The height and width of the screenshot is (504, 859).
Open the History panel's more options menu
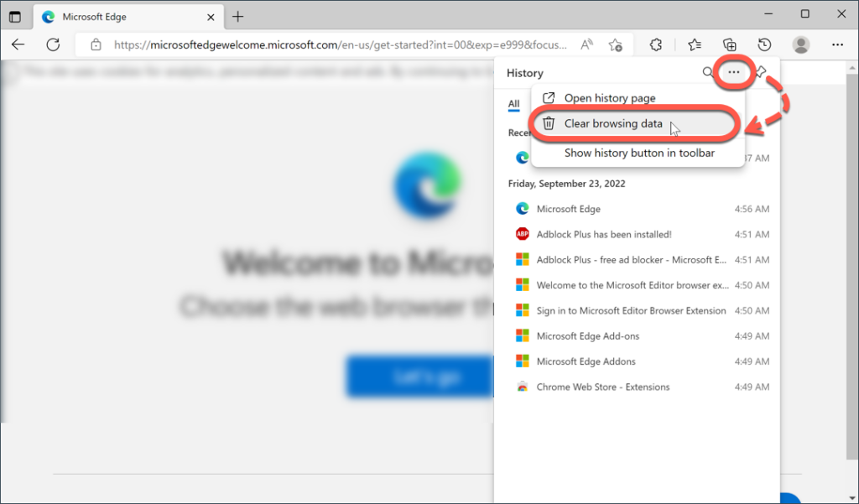pos(734,73)
